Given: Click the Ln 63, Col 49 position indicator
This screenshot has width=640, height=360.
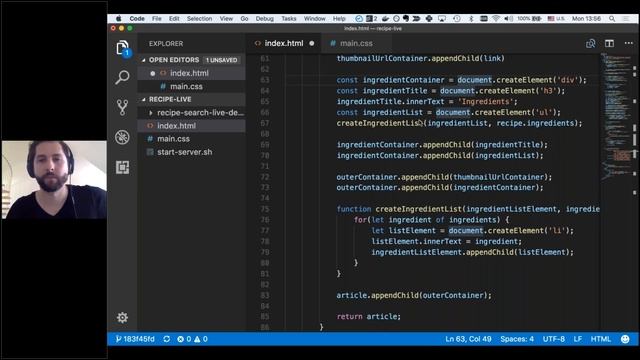Looking at the screenshot, I should click(x=468, y=339).
